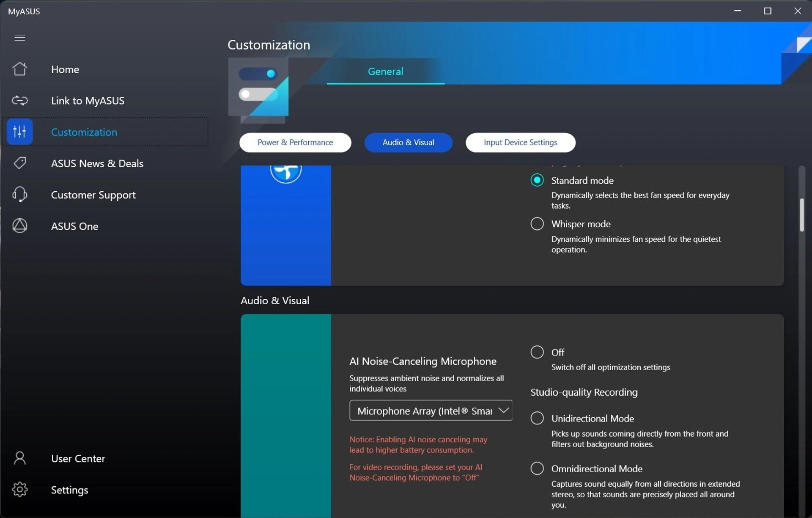This screenshot has width=812, height=518.
Task: Open Customer Support section
Action: [x=93, y=195]
